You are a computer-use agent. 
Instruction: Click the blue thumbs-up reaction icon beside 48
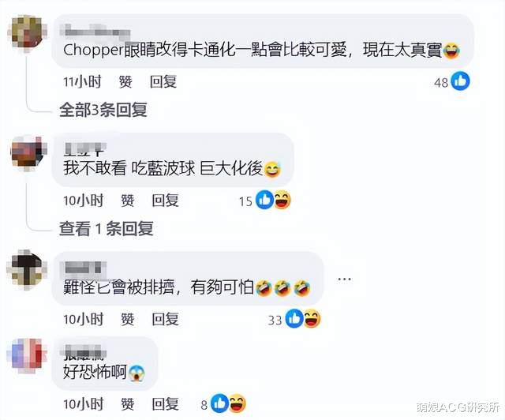coord(460,81)
